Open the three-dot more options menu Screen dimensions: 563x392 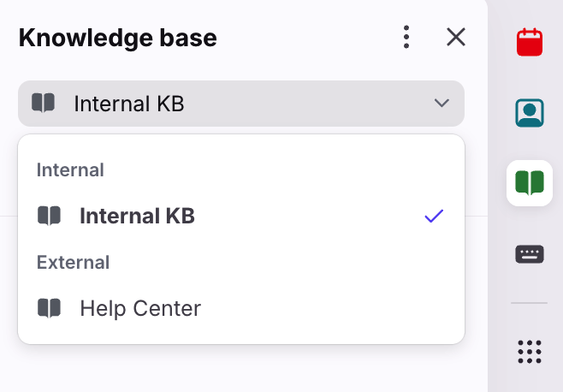tap(406, 37)
